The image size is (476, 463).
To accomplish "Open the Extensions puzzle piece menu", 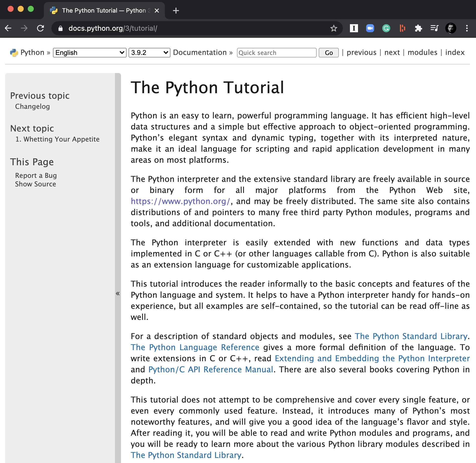I will pos(419,28).
